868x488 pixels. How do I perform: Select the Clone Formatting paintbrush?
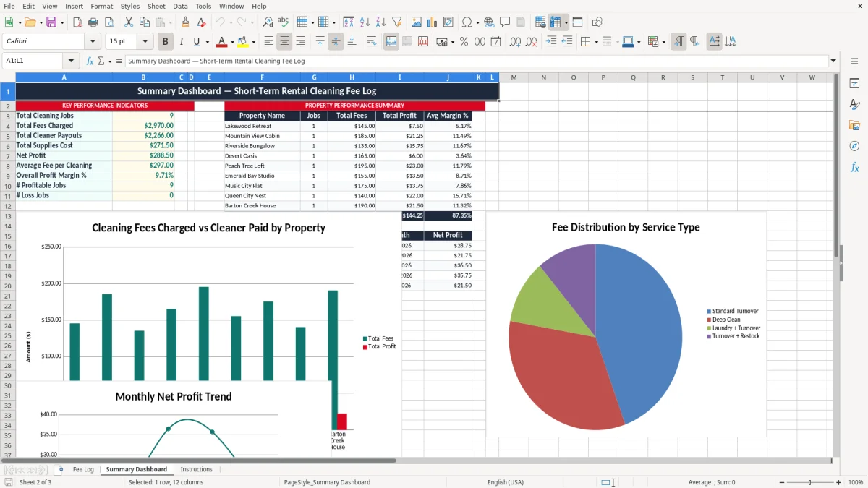pos(186,22)
